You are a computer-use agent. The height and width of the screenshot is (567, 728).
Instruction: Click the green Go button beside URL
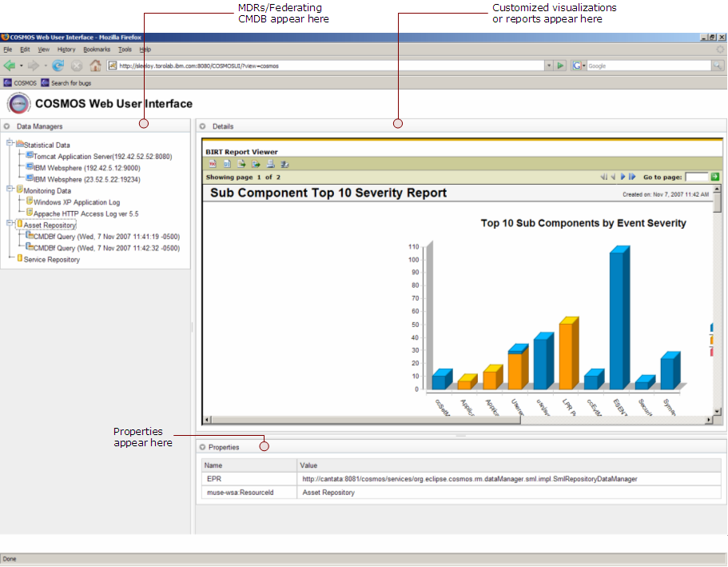(560, 66)
